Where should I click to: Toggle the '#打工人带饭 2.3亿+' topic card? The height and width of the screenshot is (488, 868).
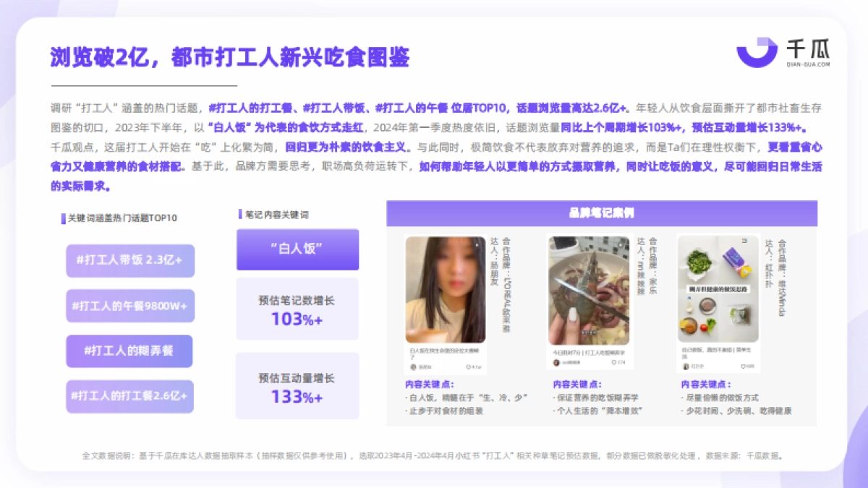[x=129, y=261]
